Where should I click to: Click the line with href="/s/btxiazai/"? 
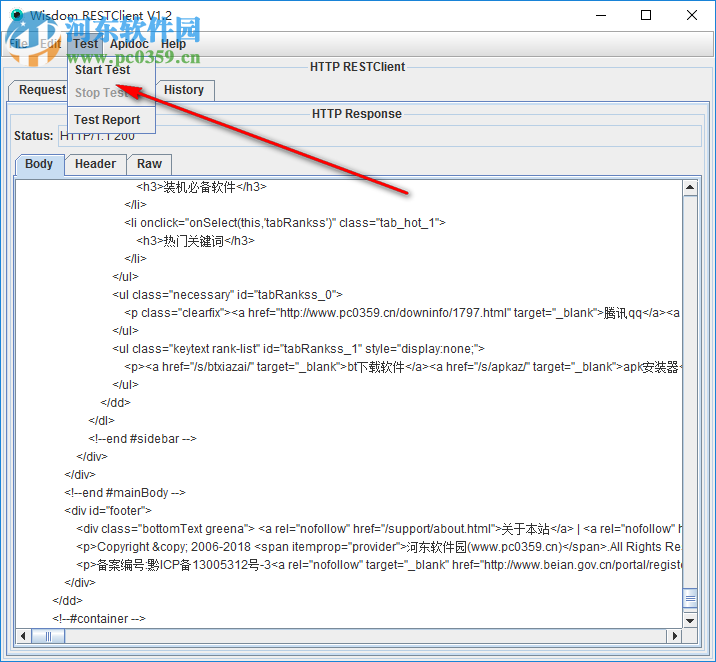[x=402, y=367]
